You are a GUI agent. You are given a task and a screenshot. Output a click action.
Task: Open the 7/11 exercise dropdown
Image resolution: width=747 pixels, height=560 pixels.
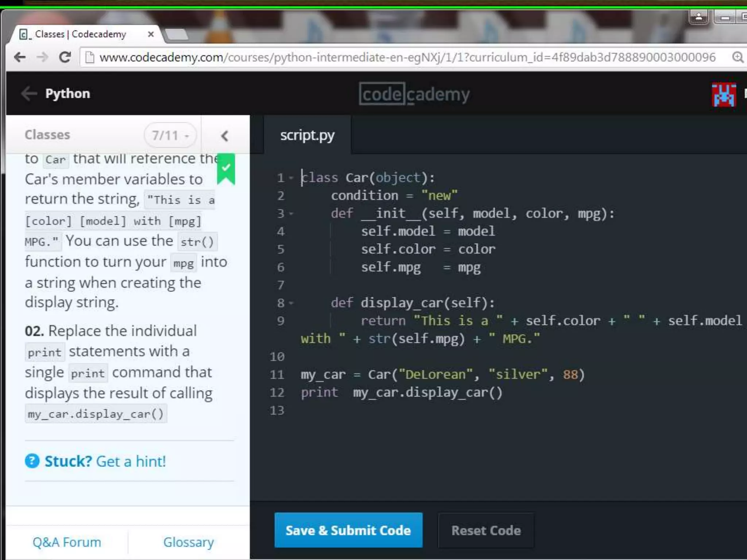click(x=170, y=135)
